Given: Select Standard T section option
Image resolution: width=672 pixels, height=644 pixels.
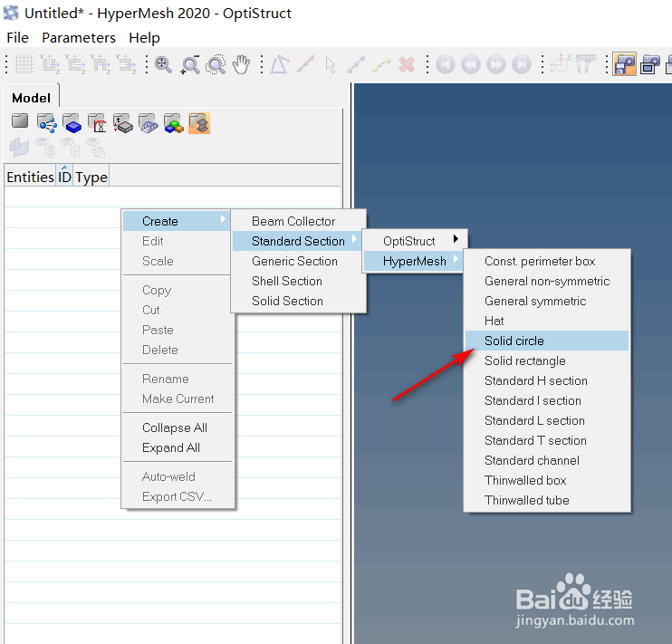Looking at the screenshot, I should pos(547,440).
